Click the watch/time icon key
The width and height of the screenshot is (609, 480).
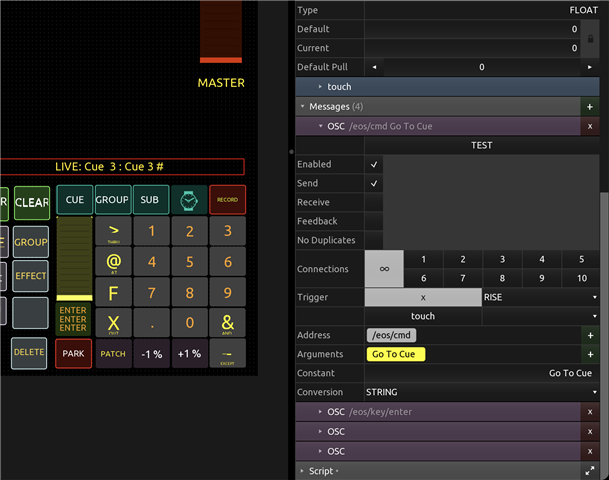pos(189,200)
